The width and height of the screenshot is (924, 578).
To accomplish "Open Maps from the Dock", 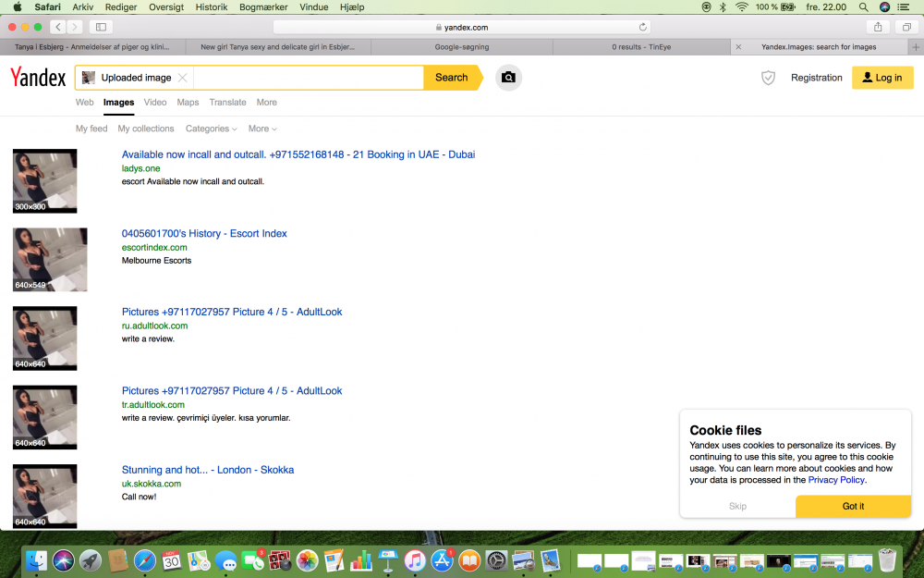I will (199, 561).
